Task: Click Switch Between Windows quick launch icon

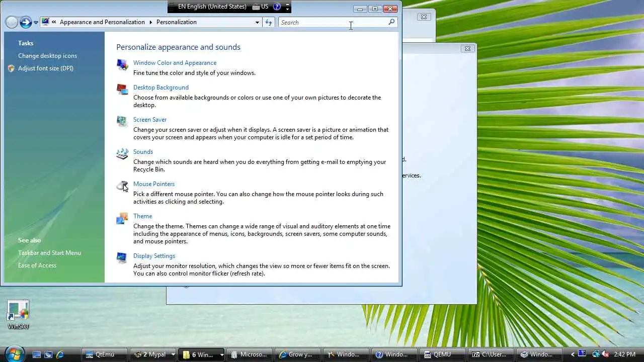Action: 48,354
